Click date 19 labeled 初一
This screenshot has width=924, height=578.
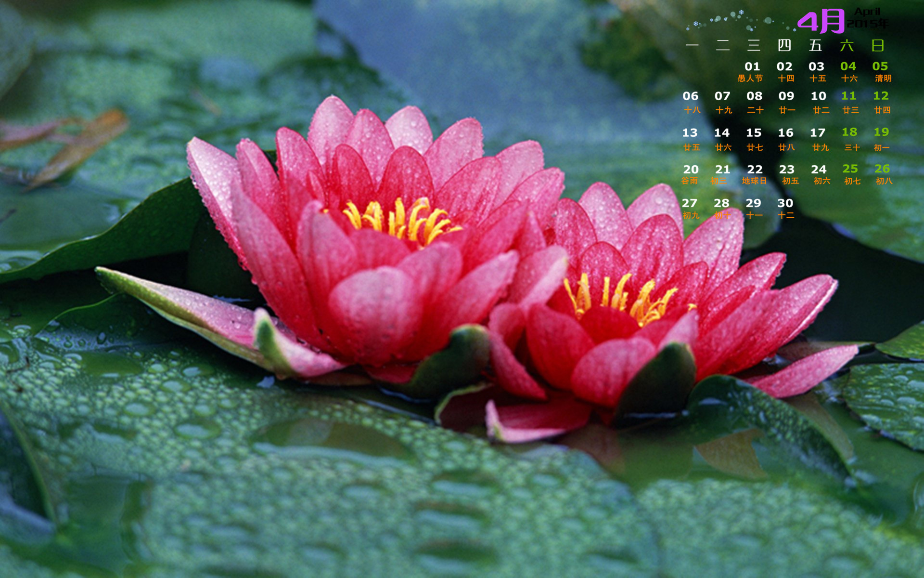881,132
